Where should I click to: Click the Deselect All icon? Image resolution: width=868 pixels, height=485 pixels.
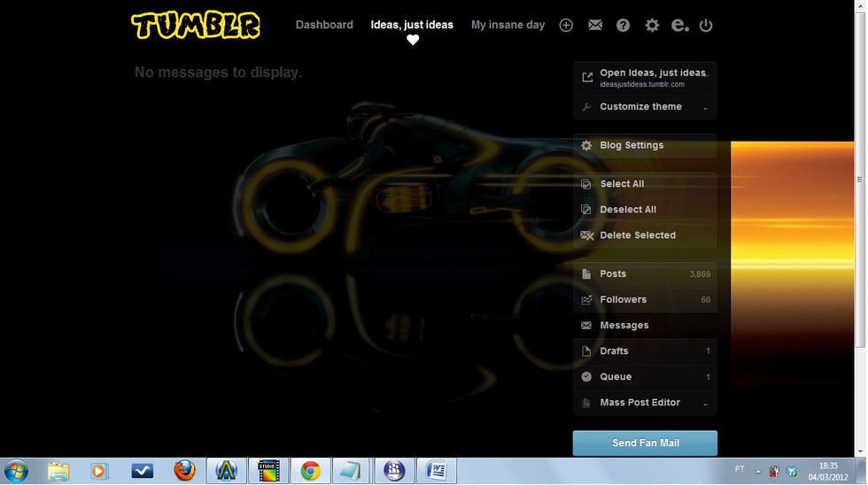(x=585, y=210)
